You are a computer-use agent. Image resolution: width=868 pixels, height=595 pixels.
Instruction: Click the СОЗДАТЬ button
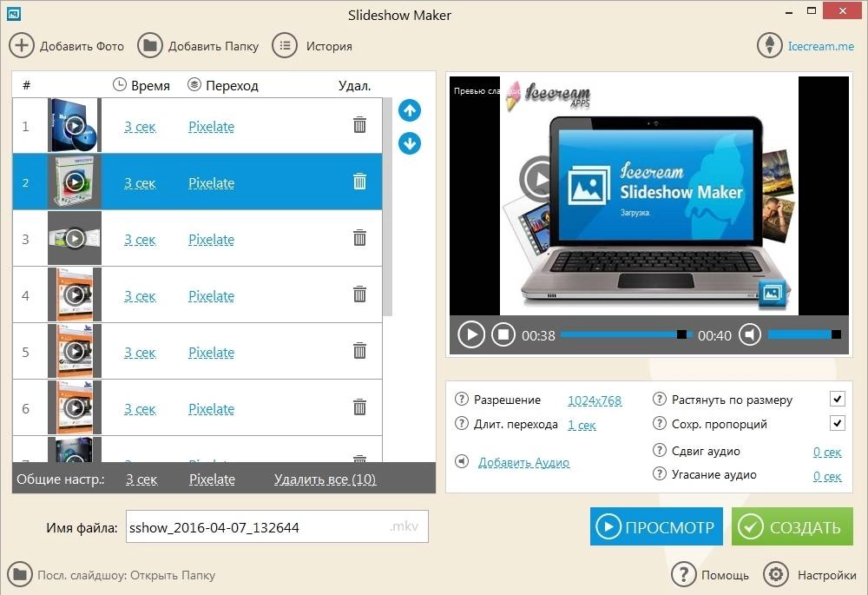pyautogui.click(x=792, y=526)
